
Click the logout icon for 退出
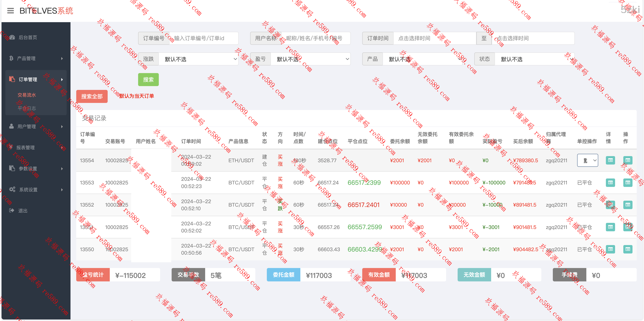click(11, 210)
